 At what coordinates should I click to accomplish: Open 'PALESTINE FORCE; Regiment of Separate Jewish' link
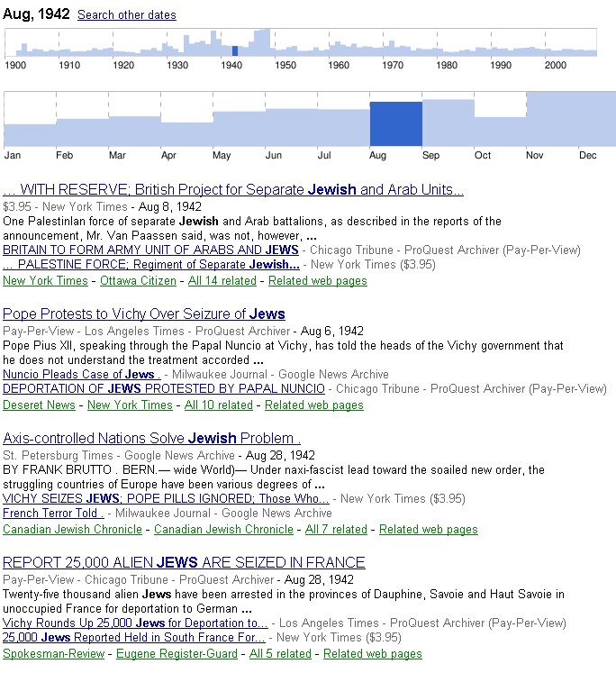point(151,264)
